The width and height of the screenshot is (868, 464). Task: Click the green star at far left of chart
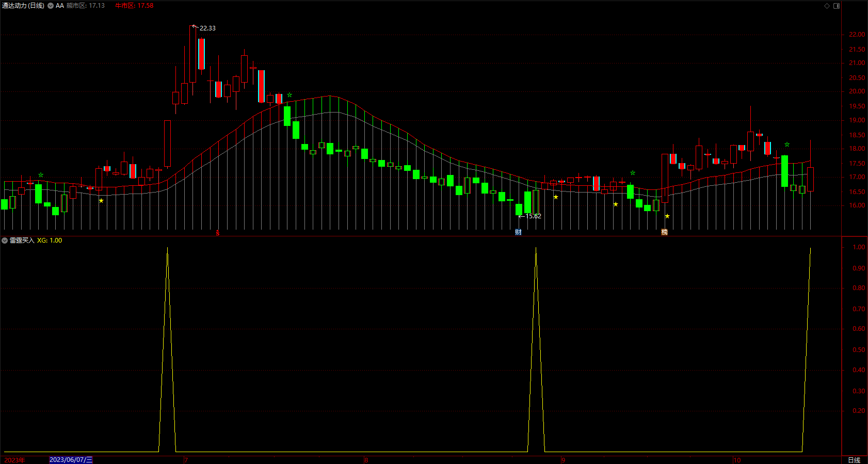coord(41,175)
